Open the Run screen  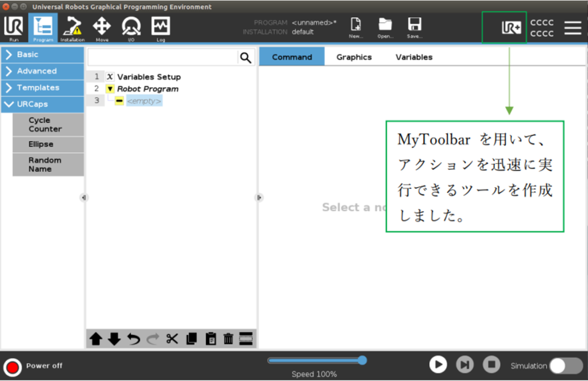(14, 28)
